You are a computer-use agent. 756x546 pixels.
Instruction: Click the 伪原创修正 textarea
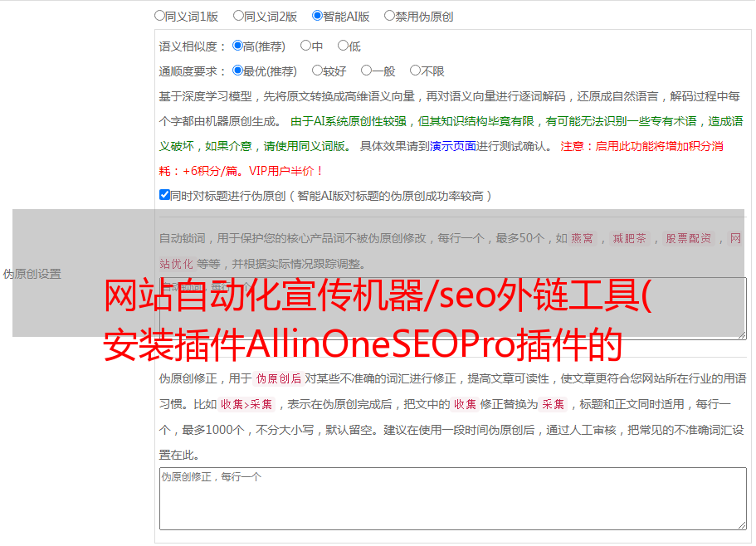[x=453, y=499]
